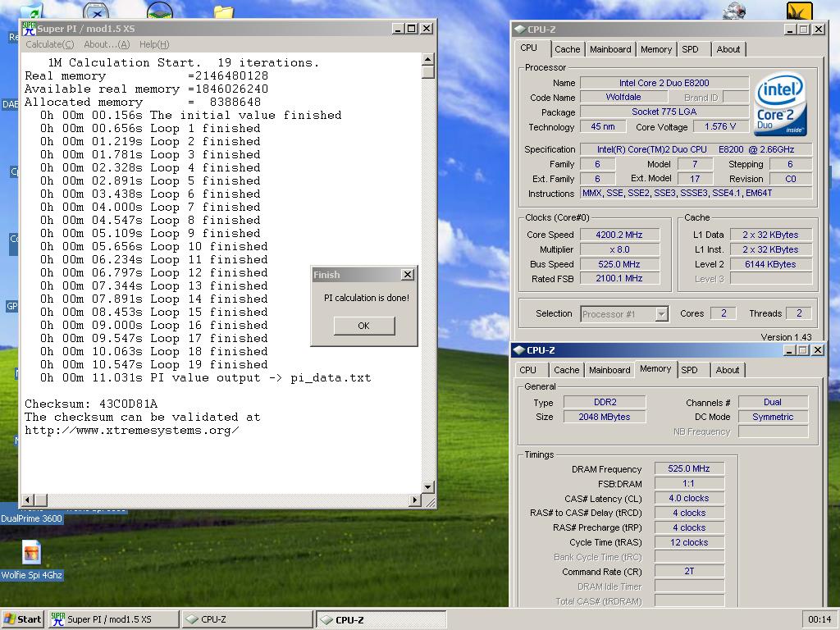Viewport: 840px width, 630px height.
Task: Click Package value Socket 775 LGA
Action: pos(664,112)
